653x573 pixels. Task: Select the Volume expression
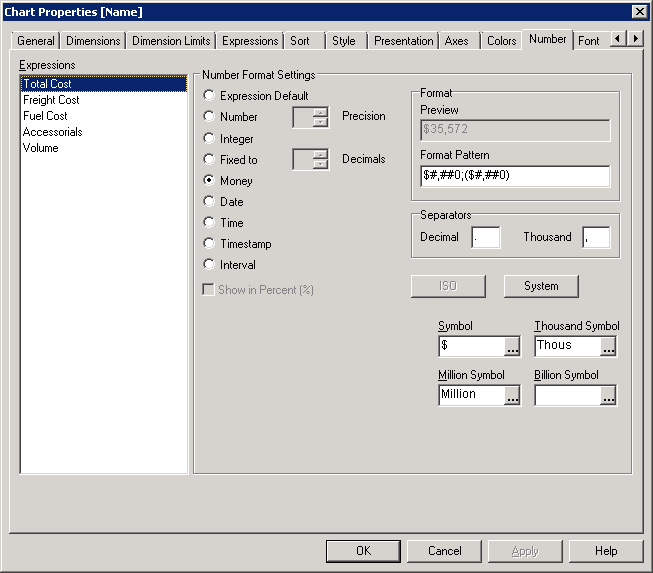coord(104,148)
